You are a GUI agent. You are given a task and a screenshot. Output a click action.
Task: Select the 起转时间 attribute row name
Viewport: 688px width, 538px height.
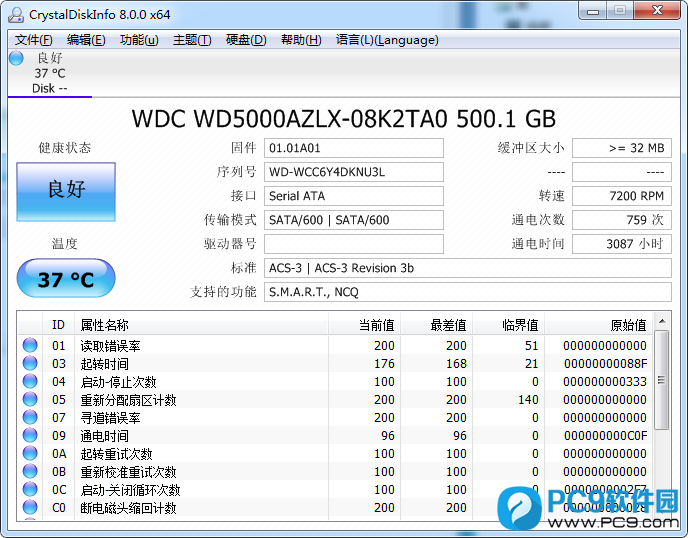pyautogui.click(x=104, y=364)
